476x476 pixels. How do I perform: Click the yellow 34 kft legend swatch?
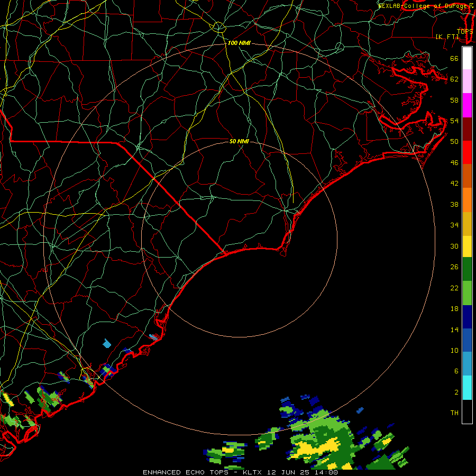(x=467, y=246)
